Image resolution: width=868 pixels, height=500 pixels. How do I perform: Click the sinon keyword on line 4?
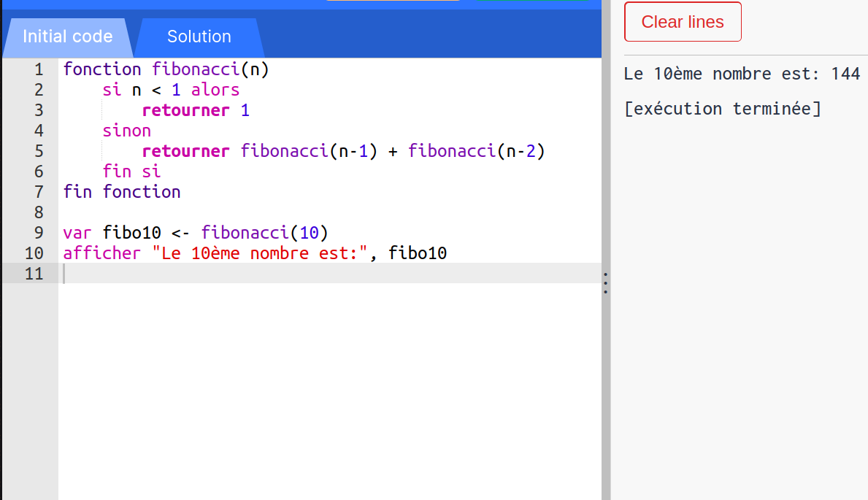click(x=126, y=130)
